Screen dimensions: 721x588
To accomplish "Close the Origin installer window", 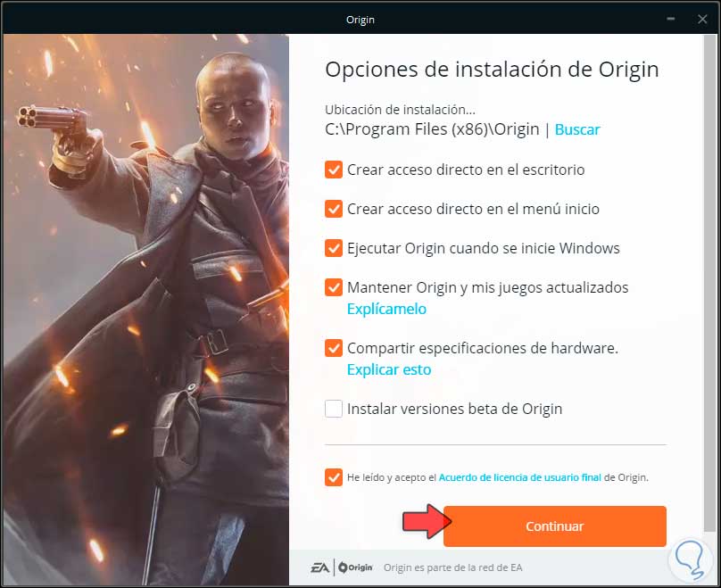I will (702, 19).
